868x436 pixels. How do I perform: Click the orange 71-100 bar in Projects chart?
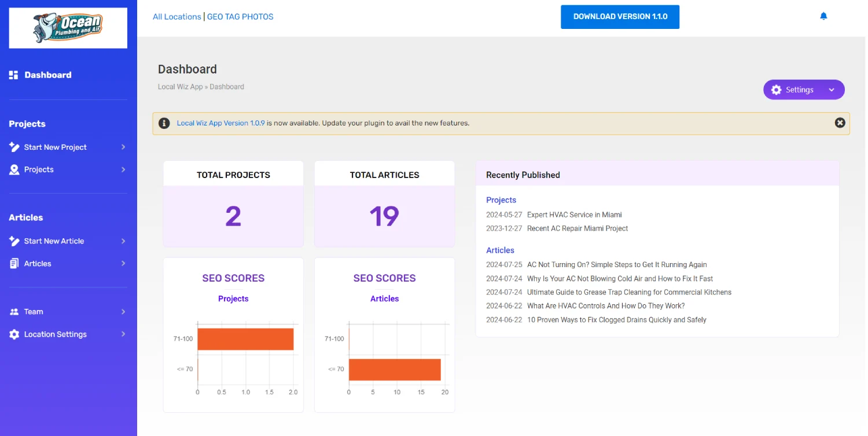[245, 339]
